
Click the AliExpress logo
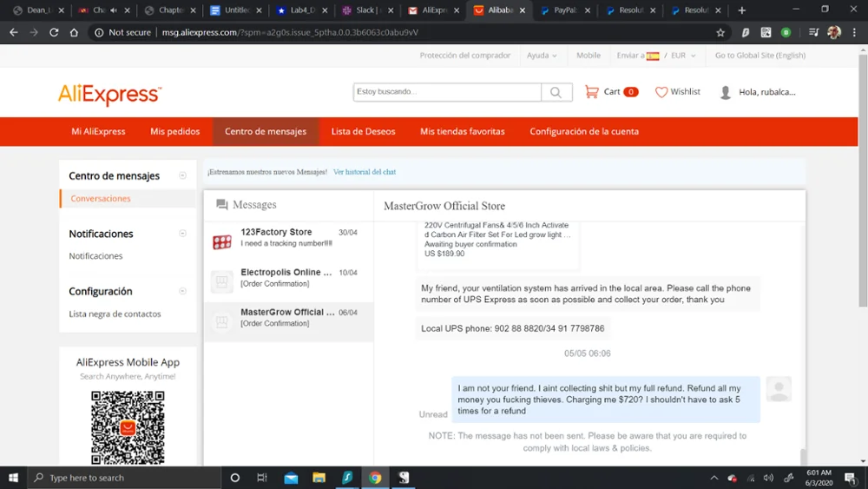109,94
